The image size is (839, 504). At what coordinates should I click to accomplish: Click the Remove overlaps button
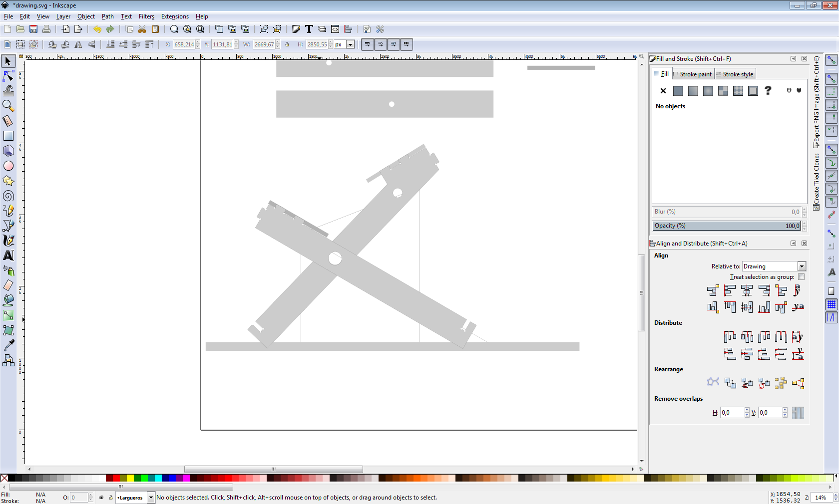point(798,413)
